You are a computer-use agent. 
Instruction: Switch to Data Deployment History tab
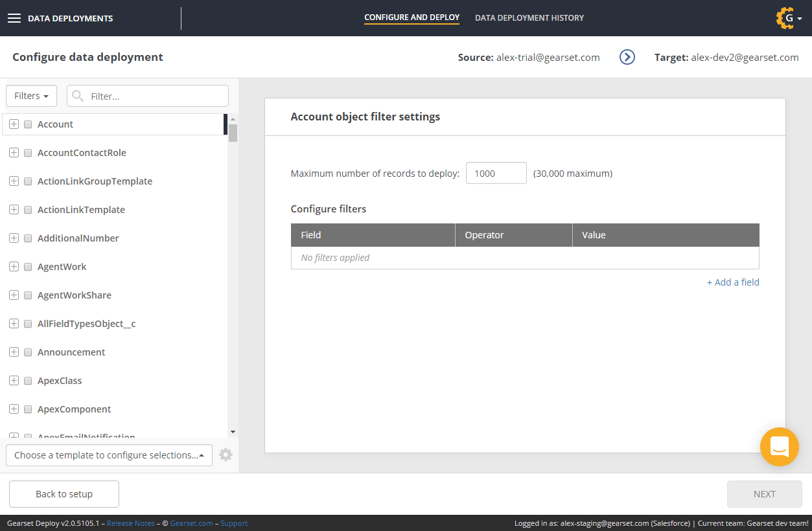pyautogui.click(x=529, y=18)
